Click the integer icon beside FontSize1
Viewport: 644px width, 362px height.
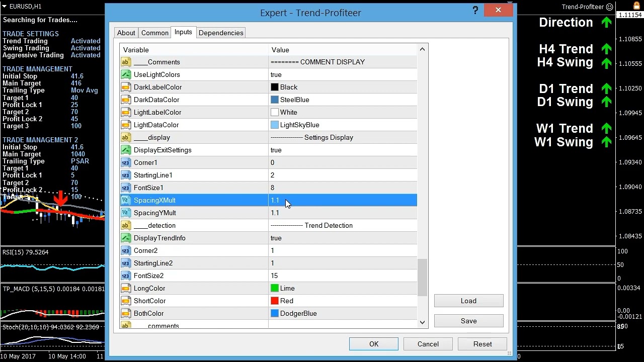pyautogui.click(x=125, y=188)
